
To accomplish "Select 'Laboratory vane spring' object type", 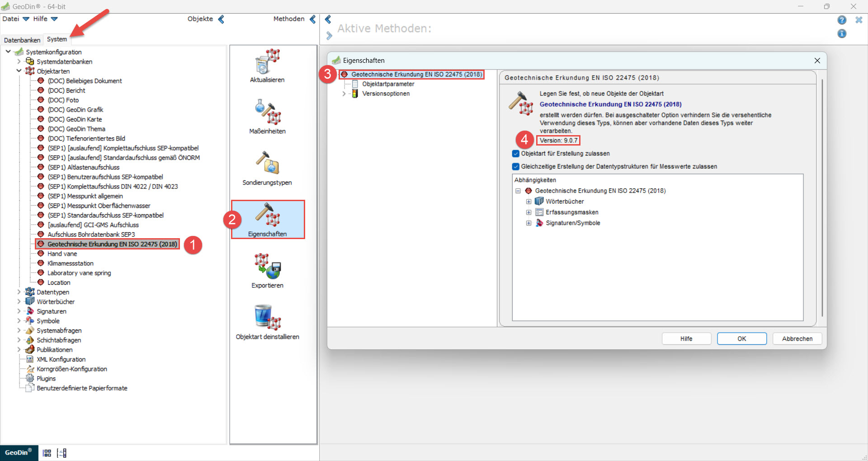I will click(x=79, y=273).
